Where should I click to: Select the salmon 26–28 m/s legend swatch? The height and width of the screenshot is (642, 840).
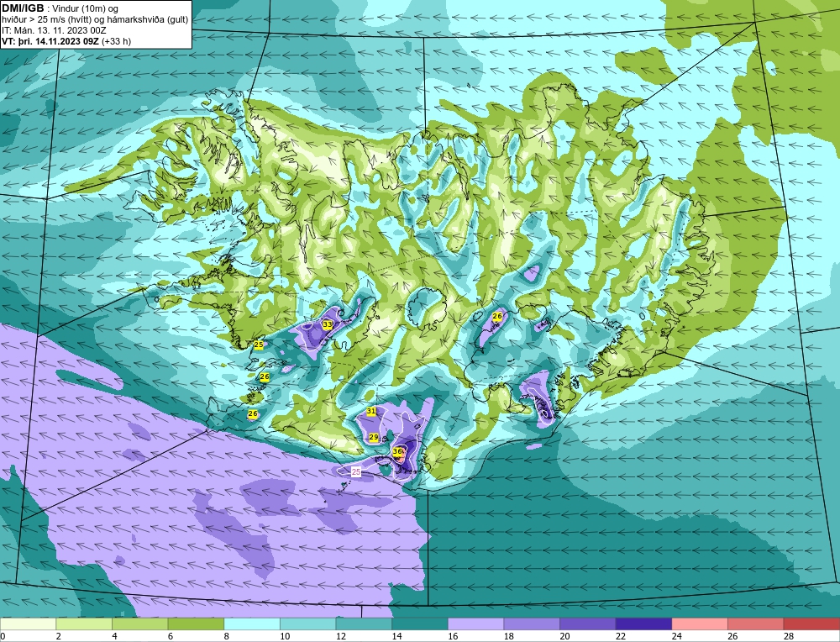756,624
